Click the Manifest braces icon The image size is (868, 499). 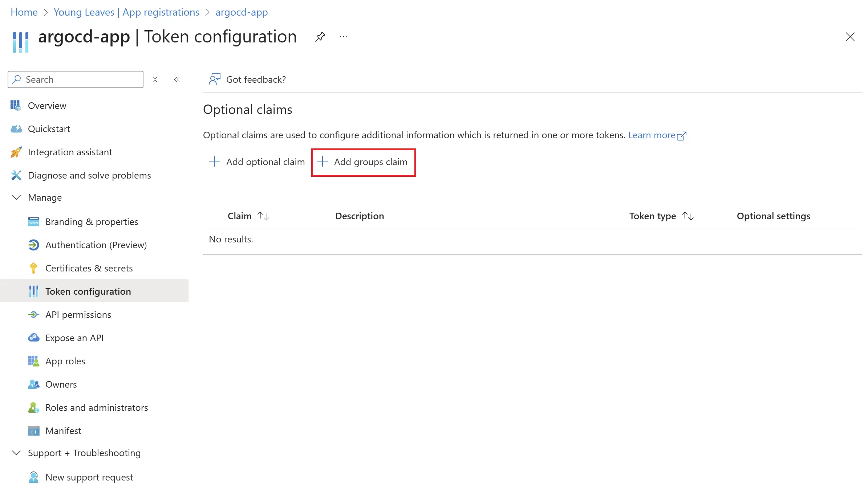click(33, 431)
